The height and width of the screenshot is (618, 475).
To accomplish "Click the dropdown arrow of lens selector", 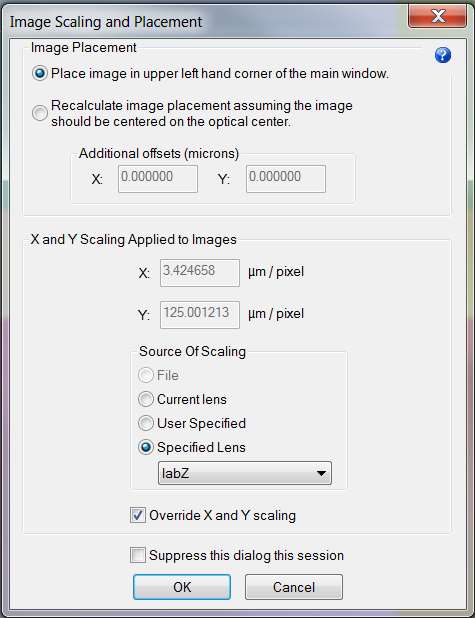I will (321, 473).
